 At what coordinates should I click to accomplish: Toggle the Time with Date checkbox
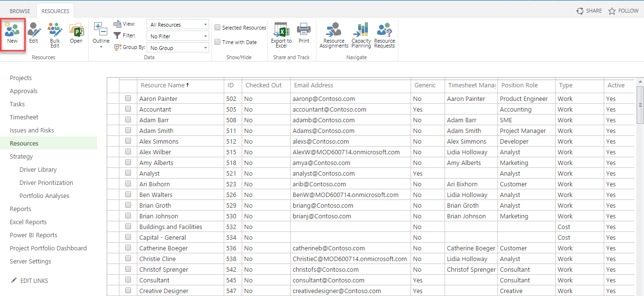[218, 42]
